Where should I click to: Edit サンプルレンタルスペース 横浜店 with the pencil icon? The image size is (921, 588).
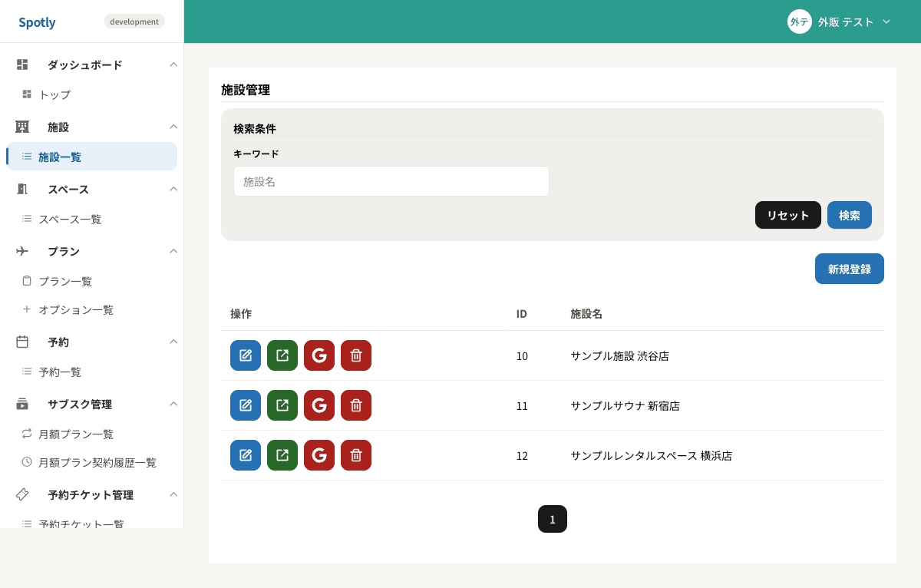246,455
